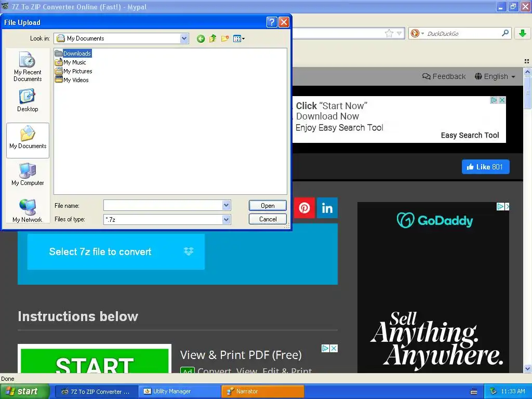Click the Open button

[x=268, y=206]
